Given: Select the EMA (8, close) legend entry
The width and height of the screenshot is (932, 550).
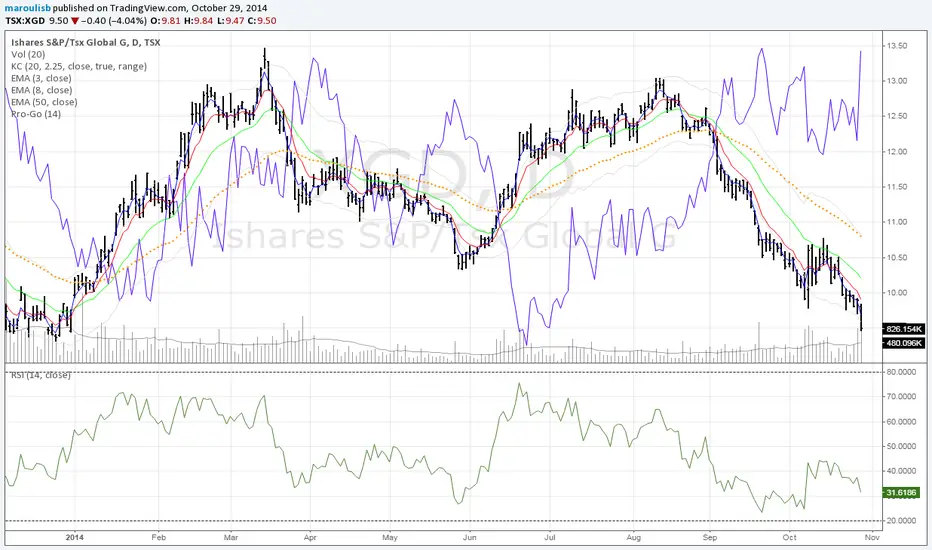Looking at the screenshot, I should pos(42,90).
